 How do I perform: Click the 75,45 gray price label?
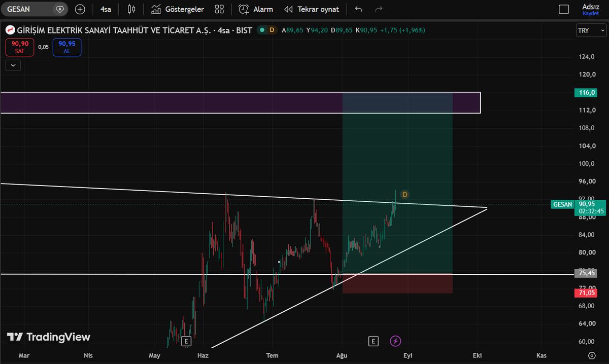pyautogui.click(x=586, y=273)
